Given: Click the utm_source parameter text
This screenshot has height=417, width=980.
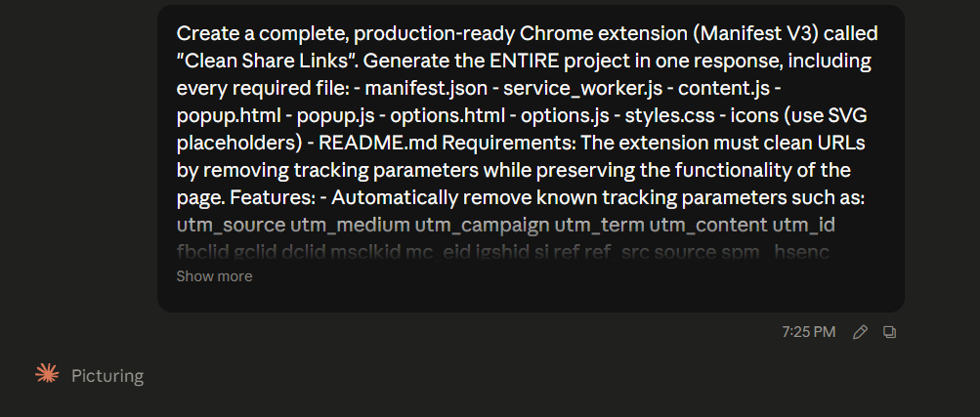Looking at the screenshot, I should click(x=231, y=225).
